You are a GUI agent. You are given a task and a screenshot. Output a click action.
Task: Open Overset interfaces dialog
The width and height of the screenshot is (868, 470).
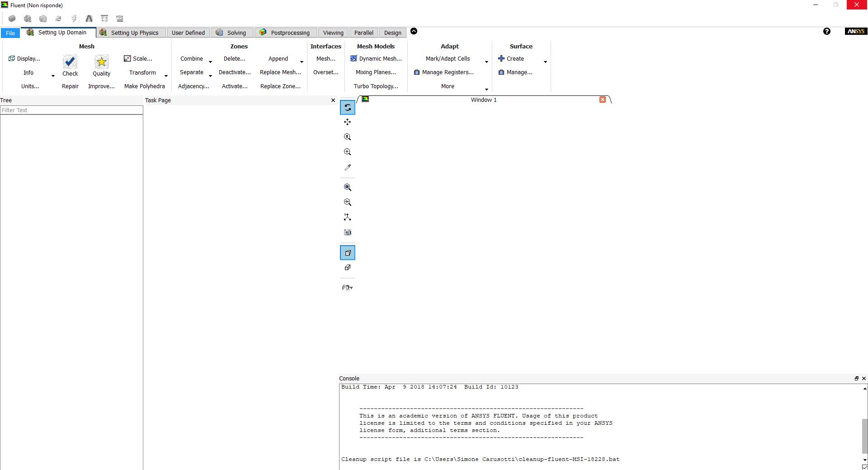325,72
